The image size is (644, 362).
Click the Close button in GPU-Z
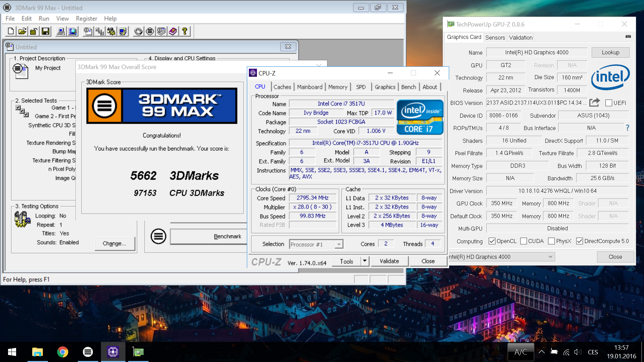pos(615,257)
